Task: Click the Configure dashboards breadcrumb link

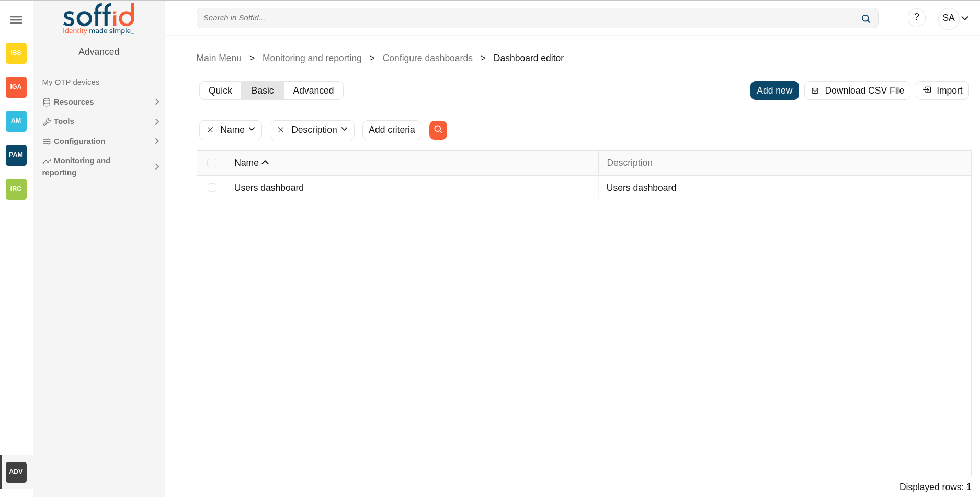Action: click(427, 58)
